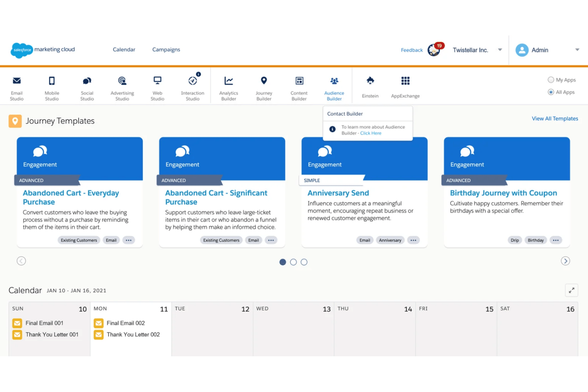Image resolution: width=588 pixels, height=392 pixels.
Task: Select Audience Builder app
Action: (334, 88)
